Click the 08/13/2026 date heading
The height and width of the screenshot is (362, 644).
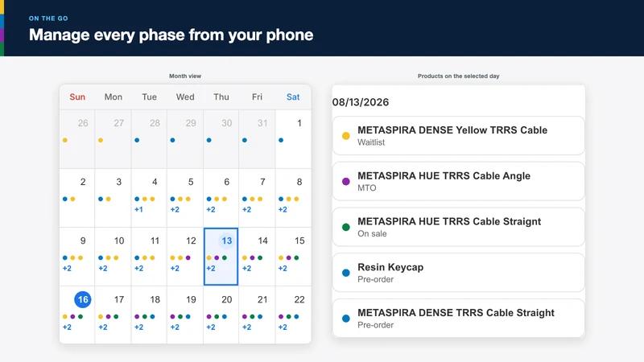pos(361,102)
